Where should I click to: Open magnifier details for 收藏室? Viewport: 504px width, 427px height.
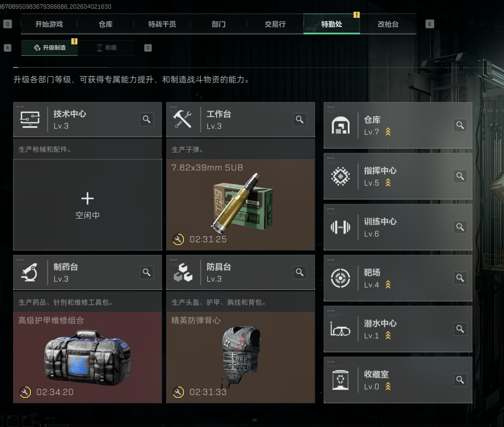coord(460,380)
